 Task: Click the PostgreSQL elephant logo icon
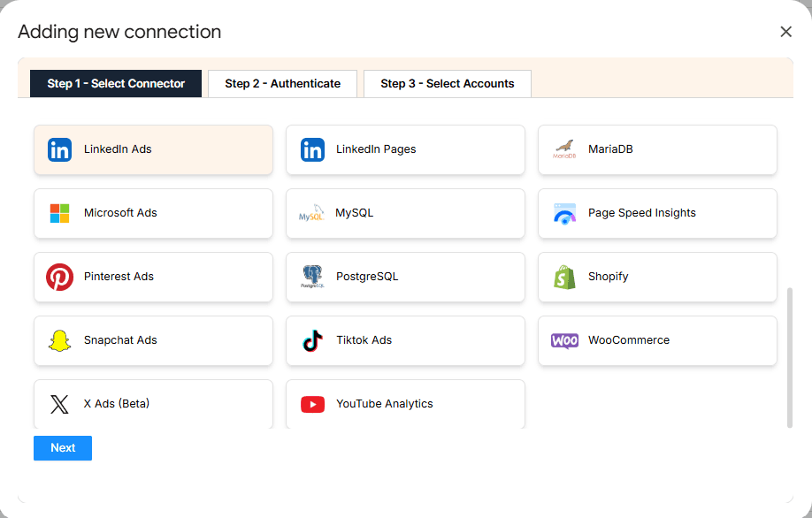pyautogui.click(x=312, y=277)
